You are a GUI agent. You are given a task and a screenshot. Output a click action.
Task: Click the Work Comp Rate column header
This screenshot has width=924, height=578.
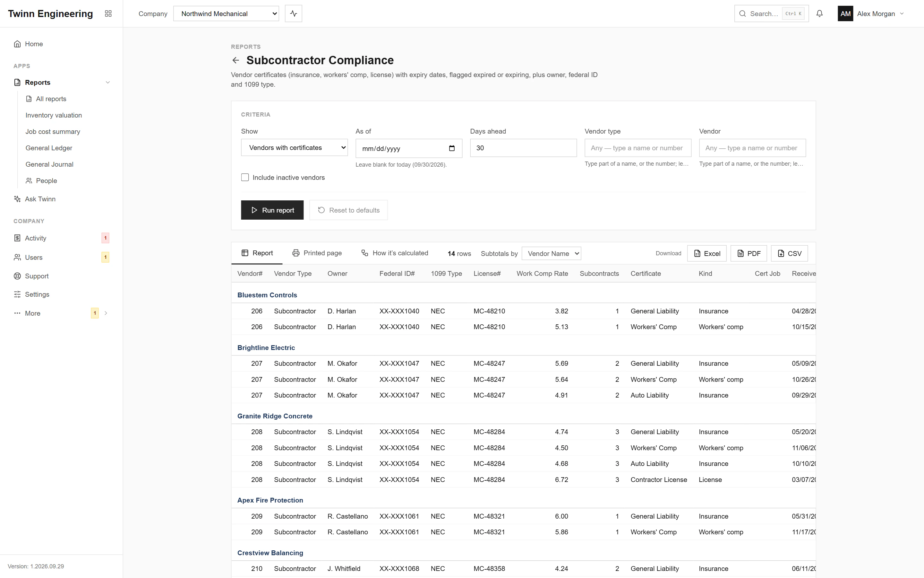coord(542,274)
